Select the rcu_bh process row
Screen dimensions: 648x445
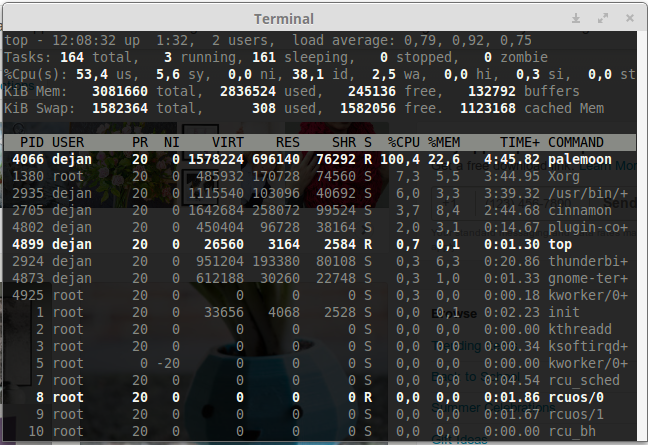[x=319, y=431]
